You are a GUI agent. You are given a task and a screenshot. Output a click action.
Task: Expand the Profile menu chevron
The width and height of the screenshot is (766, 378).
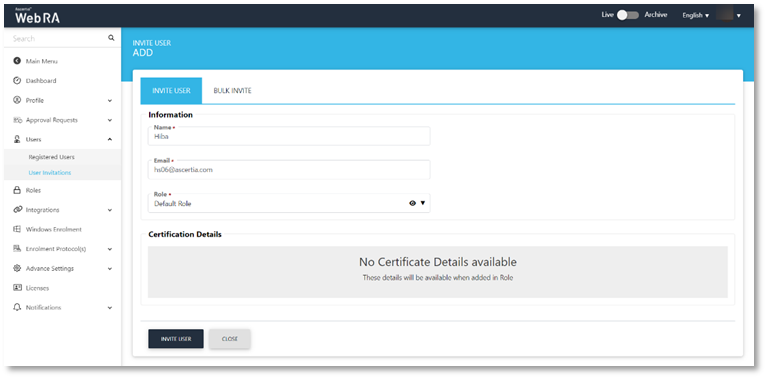[109, 101]
